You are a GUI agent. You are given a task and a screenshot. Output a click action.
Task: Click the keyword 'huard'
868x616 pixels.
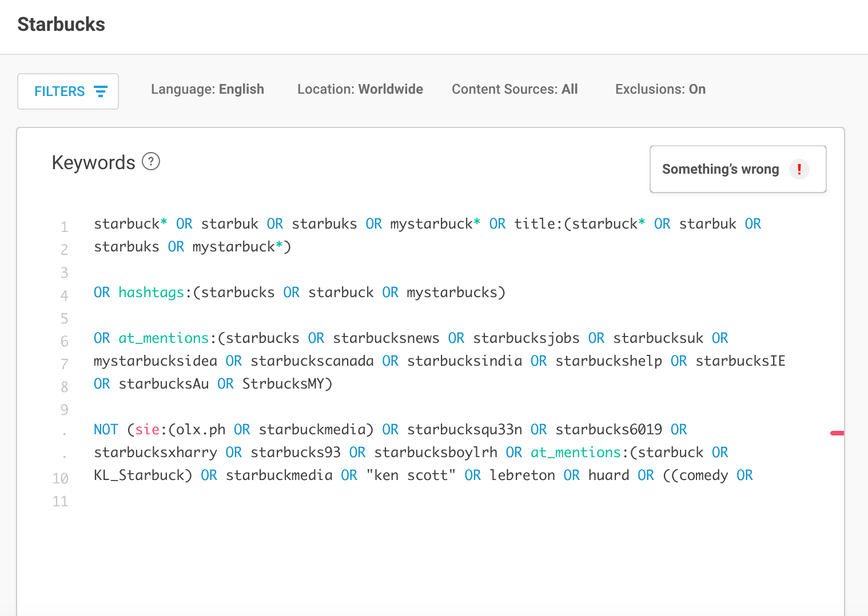[609, 475]
